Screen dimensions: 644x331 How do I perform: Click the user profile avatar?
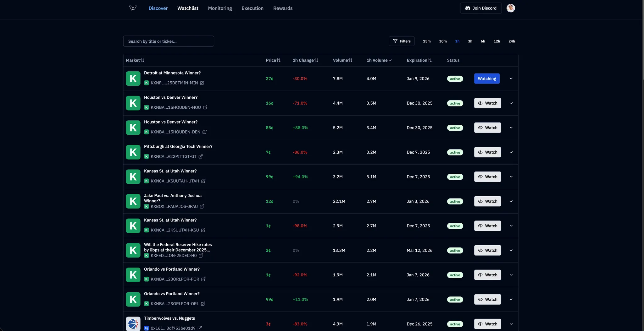(510, 8)
